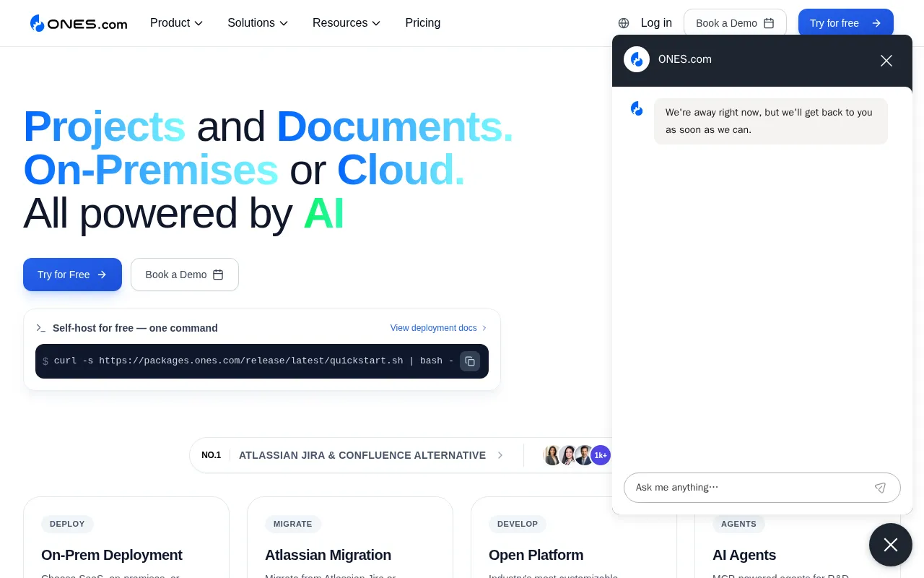Click Try for free in header
Screen dimensions: 924x578
tap(846, 23)
